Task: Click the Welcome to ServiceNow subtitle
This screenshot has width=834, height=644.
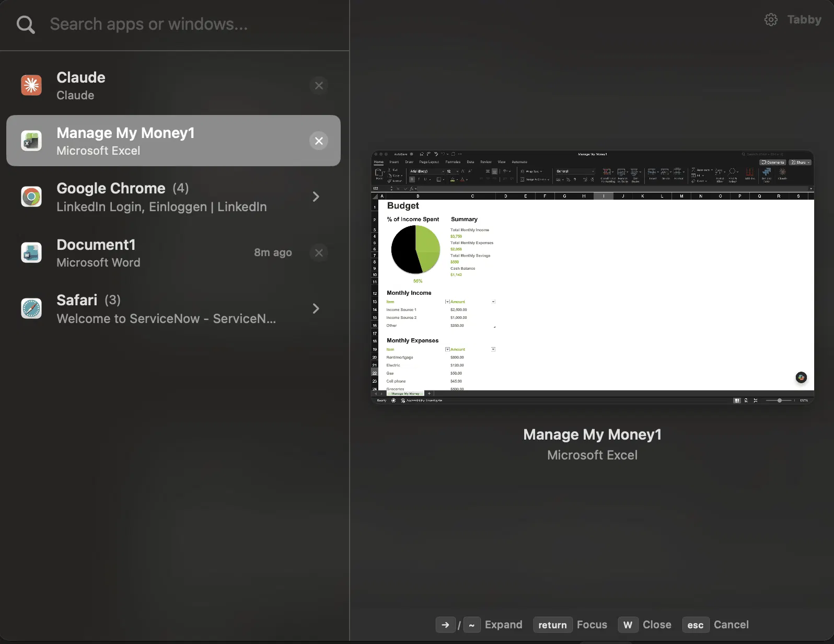Action: tap(166, 319)
